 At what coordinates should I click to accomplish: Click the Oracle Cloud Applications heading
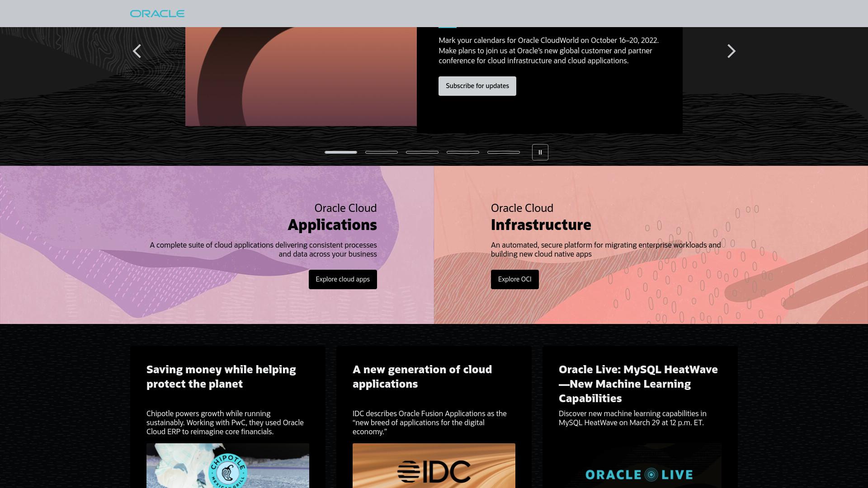(332, 217)
